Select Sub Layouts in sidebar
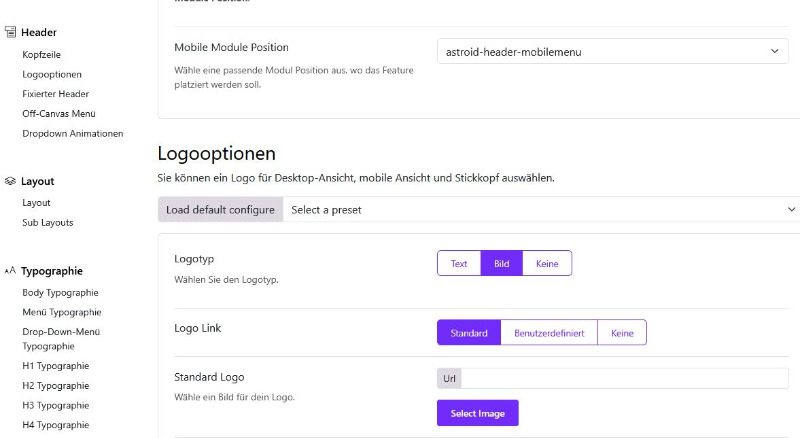The image size is (800, 438). 48,223
